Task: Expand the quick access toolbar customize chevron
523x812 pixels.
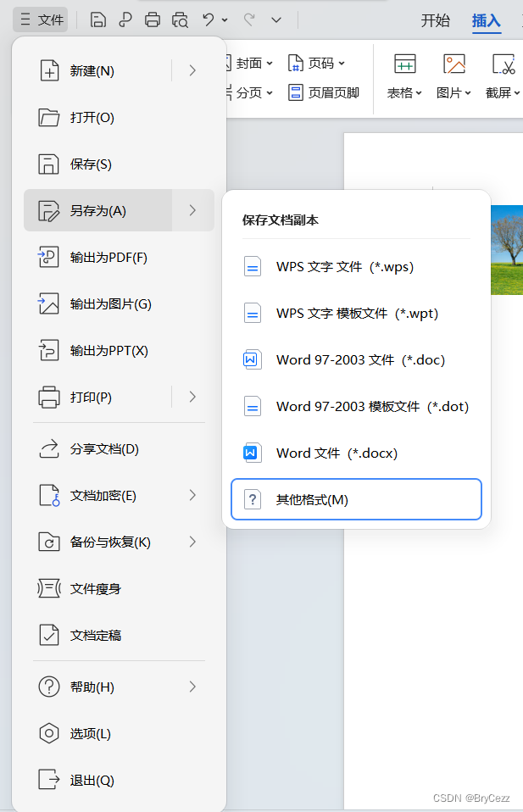Action: click(276, 19)
